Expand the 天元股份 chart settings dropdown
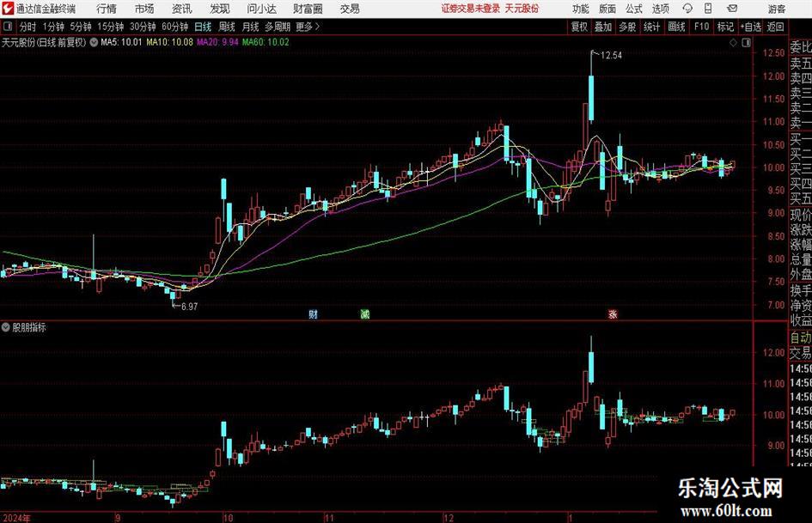The image size is (812, 523). click(x=94, y=42)
